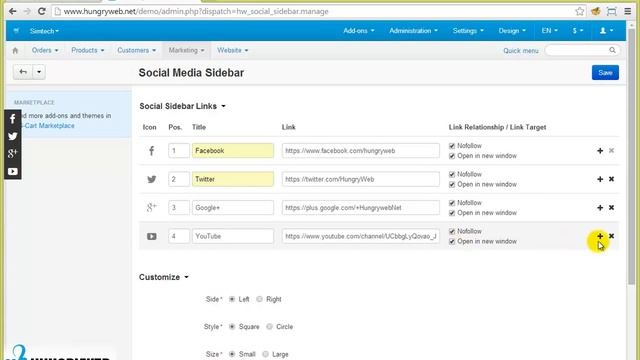Screen dimensions: 640x360
Task: Open the Marketing menu
Action: click(186, 50)
